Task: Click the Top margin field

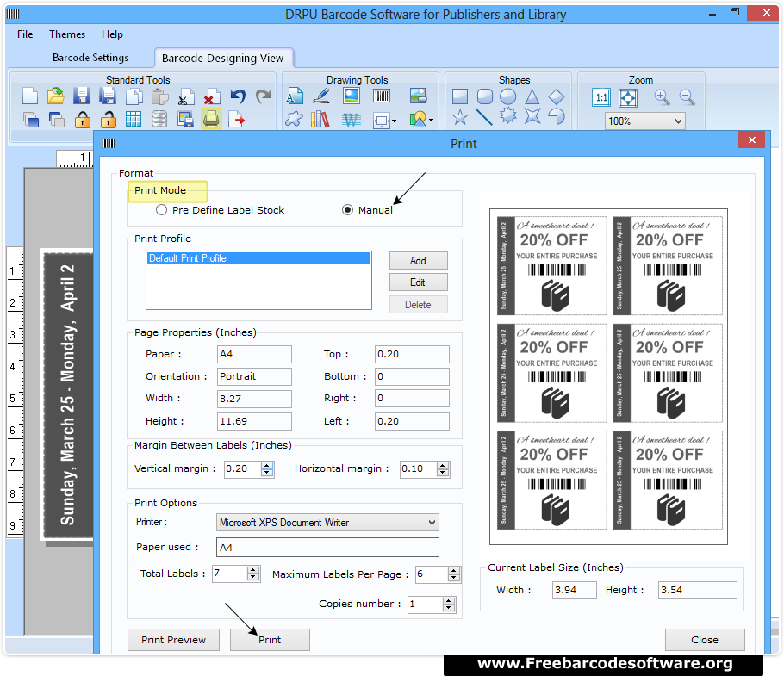Action: click(x=412, y=354)
